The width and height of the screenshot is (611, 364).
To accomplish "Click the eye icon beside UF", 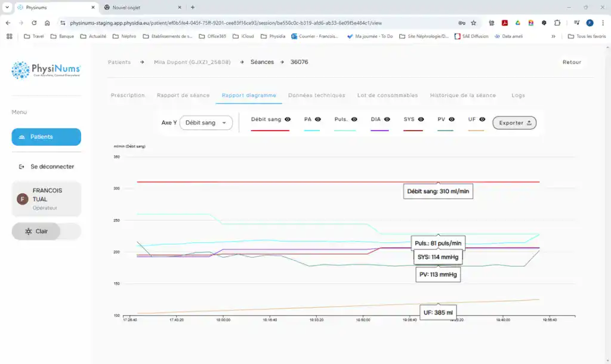I will pyautogui.click(x=482, y=119).
